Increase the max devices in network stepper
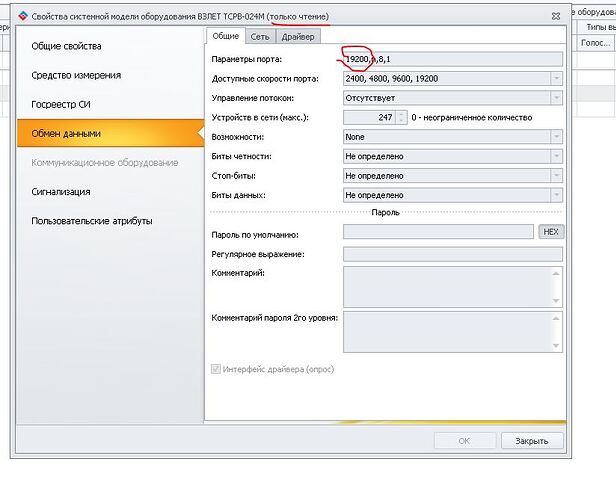The height and width of the screenshot is (500, 616). (401, 114)
